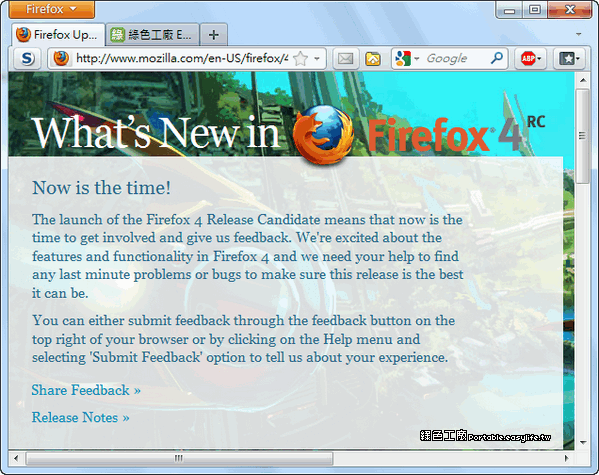Follow the Share Feedback » link

pyautogui.click(x=86, y=390)
